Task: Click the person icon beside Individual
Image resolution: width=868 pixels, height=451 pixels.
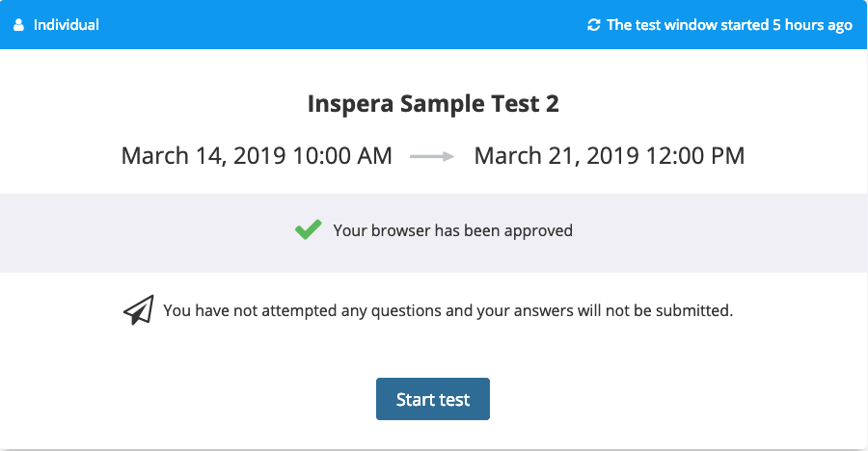Action: [19, 25]
